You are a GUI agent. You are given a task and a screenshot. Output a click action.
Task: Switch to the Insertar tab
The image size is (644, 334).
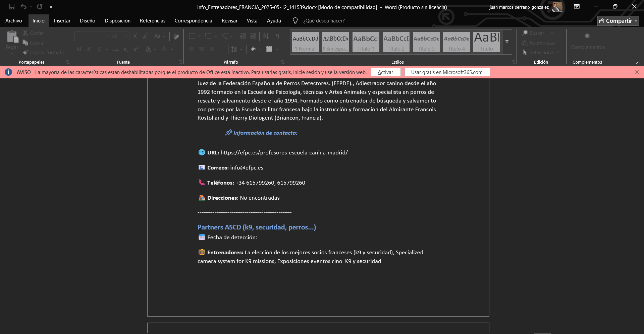[x=62, y=21]
